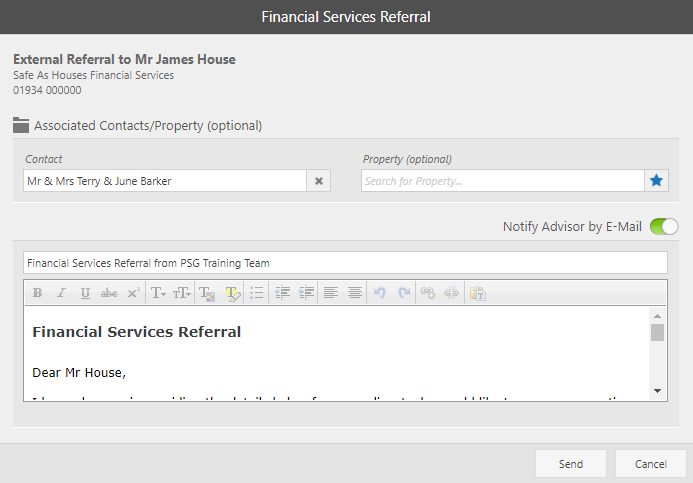
Task: Click the folder icon beside Associated Contacts/Property
Action: 21,125
